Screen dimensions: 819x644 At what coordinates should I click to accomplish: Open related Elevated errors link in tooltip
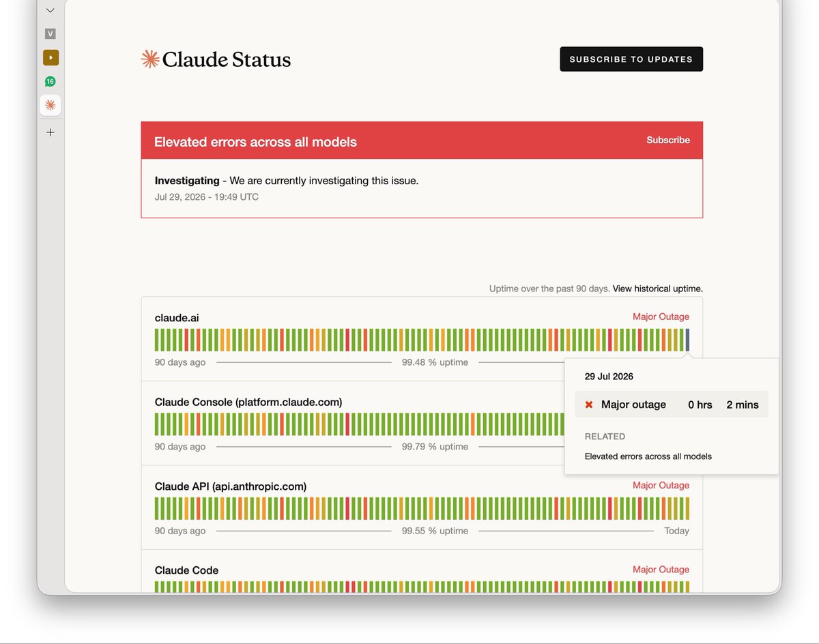click(648, 456)
